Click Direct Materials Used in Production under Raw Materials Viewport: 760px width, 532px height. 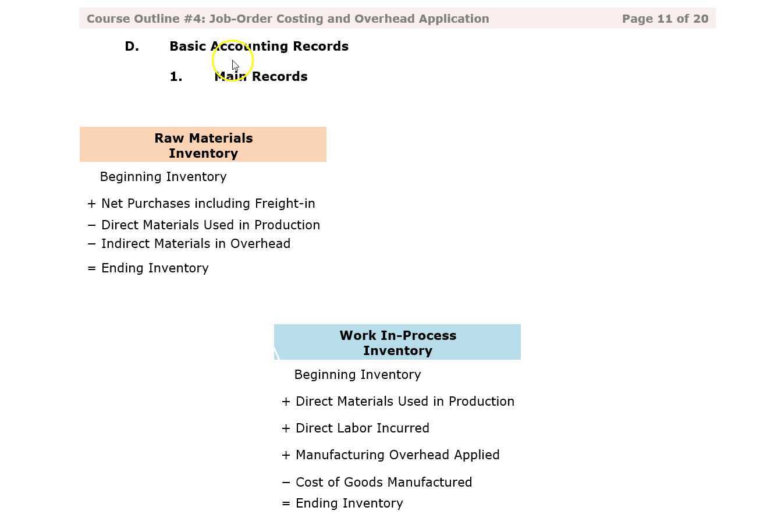(x=211, y=225)
